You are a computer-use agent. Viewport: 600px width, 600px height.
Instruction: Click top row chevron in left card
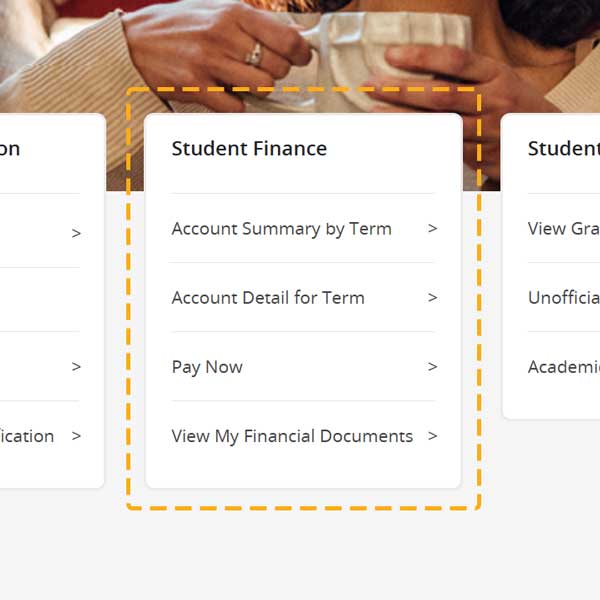[x=76, y=234]
